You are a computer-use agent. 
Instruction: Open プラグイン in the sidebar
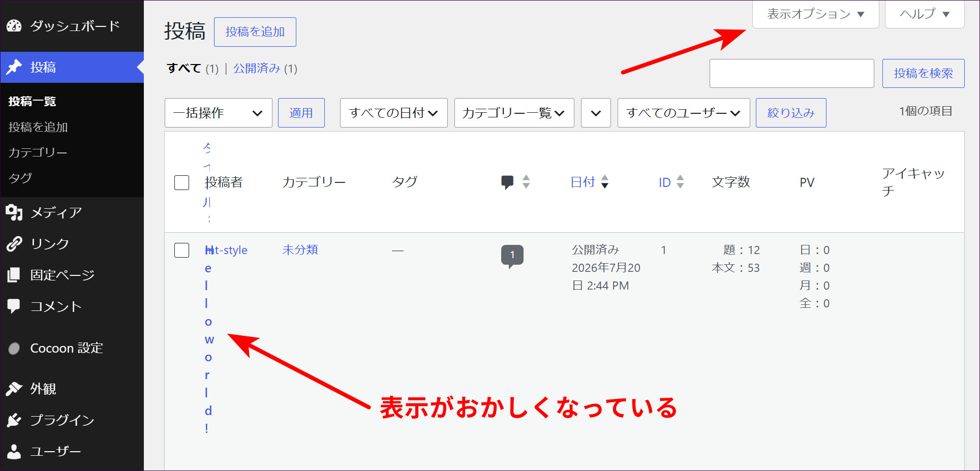[72, 420]
